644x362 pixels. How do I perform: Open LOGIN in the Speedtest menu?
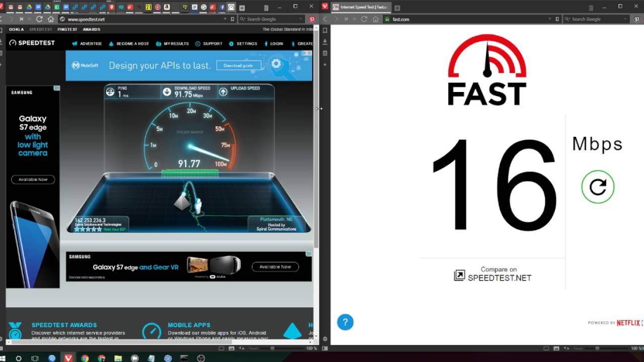(273, 44)
